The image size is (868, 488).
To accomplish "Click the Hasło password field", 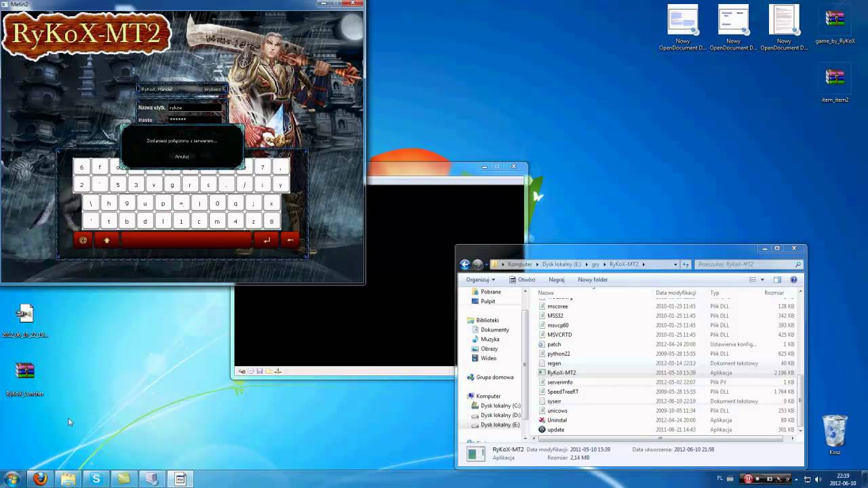I will coord(195,119).
